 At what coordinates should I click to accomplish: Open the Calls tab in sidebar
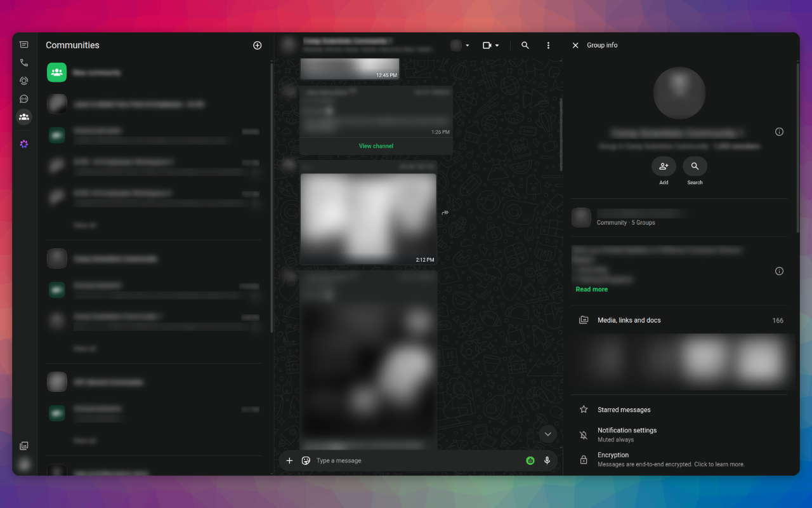pos(24,63)
